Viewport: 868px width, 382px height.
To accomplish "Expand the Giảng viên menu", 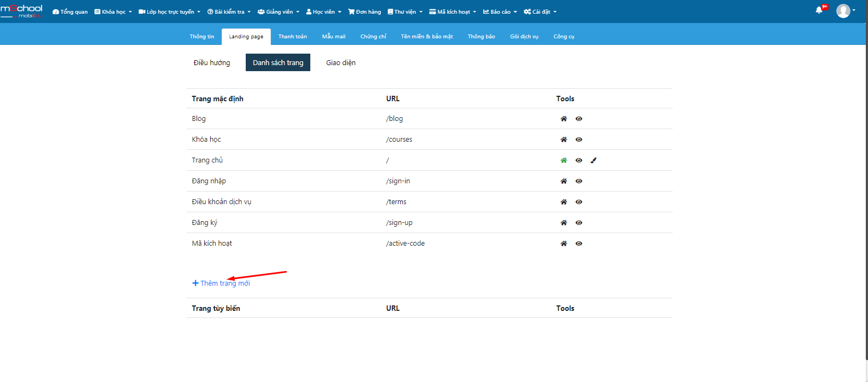I will (279, 11).
